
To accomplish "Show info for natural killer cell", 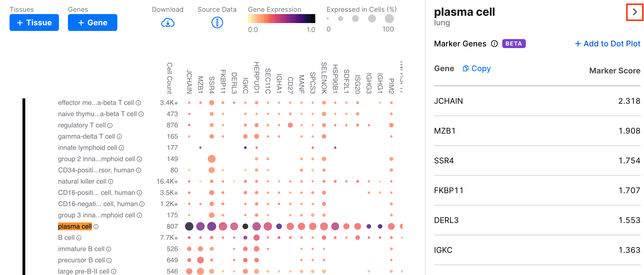I will [x=111, y=182].
